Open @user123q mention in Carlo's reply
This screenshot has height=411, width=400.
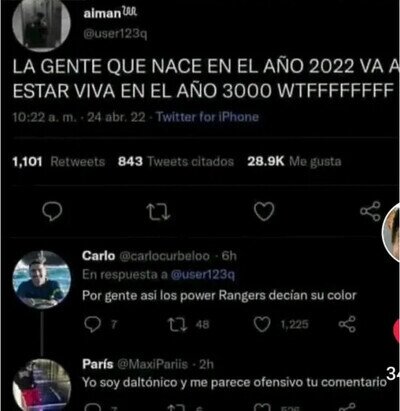click(203, 275)
